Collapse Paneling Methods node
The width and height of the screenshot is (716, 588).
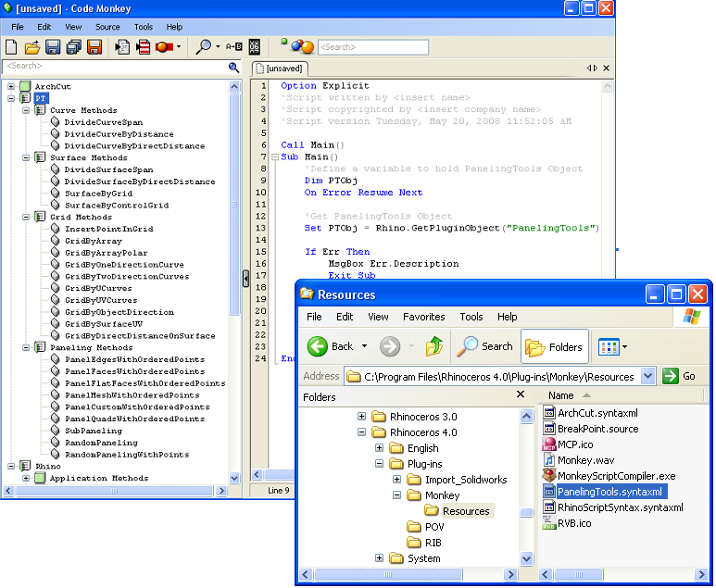point(26,347)
